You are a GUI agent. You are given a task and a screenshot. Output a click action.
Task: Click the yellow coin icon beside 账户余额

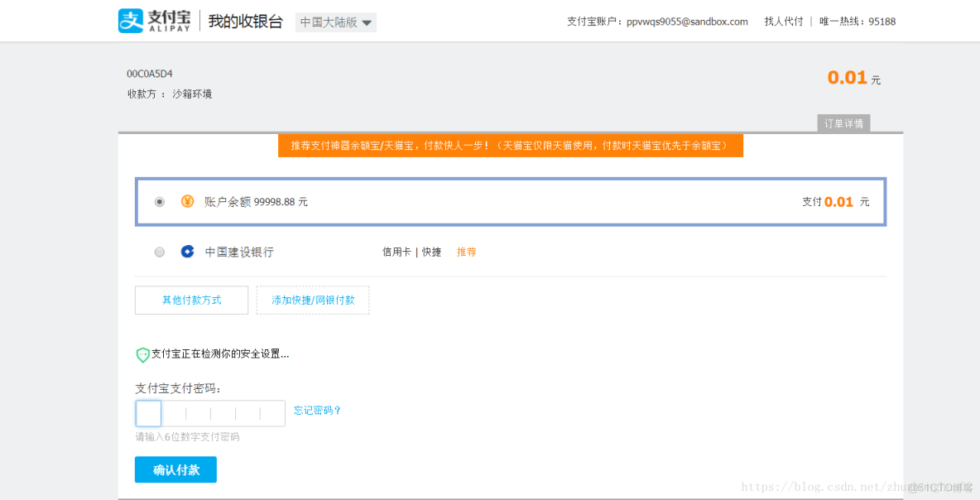point(187,201)
